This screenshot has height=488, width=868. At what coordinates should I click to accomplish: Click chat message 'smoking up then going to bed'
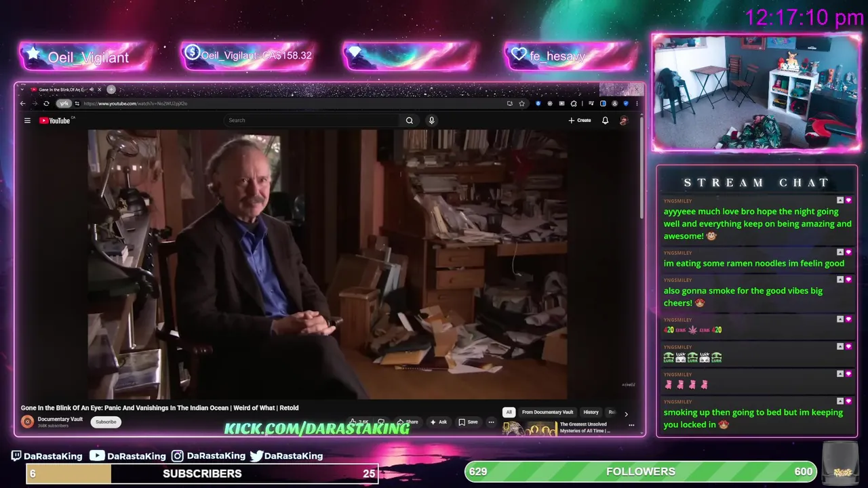753,418
